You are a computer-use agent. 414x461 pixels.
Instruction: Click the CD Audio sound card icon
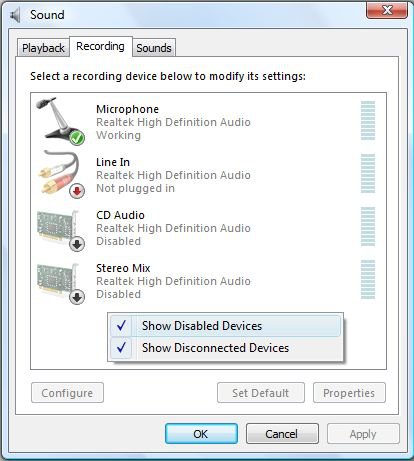pyautogui.click(x=61, y=230)
